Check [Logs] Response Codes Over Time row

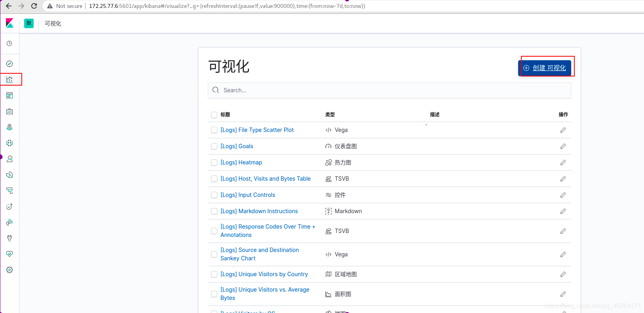tap(214, 231)
